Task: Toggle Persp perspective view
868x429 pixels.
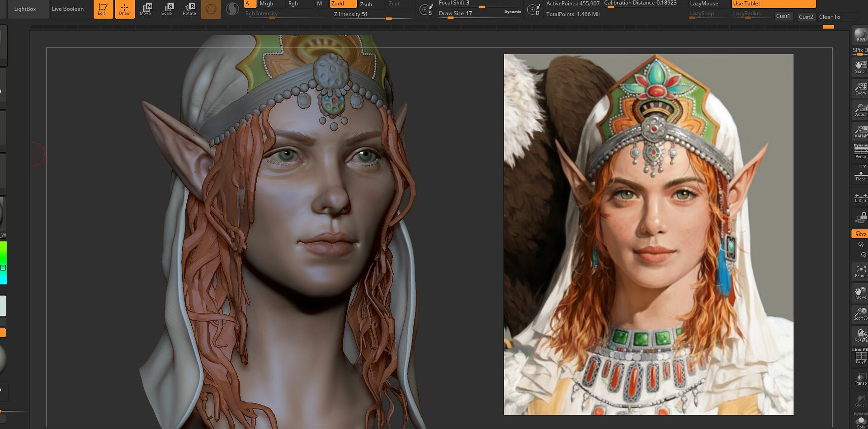Action: [860, 151]
